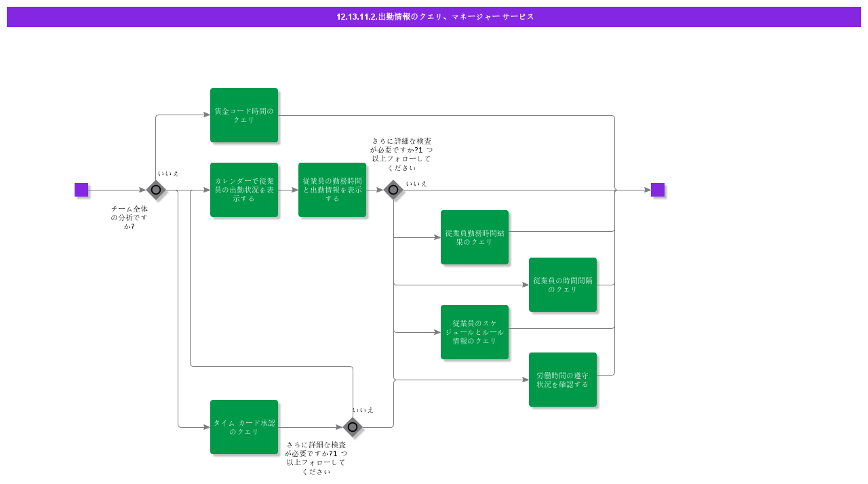
Task: Click the 'いいえ' label beside the middle gateway
Action: (416, 184)
